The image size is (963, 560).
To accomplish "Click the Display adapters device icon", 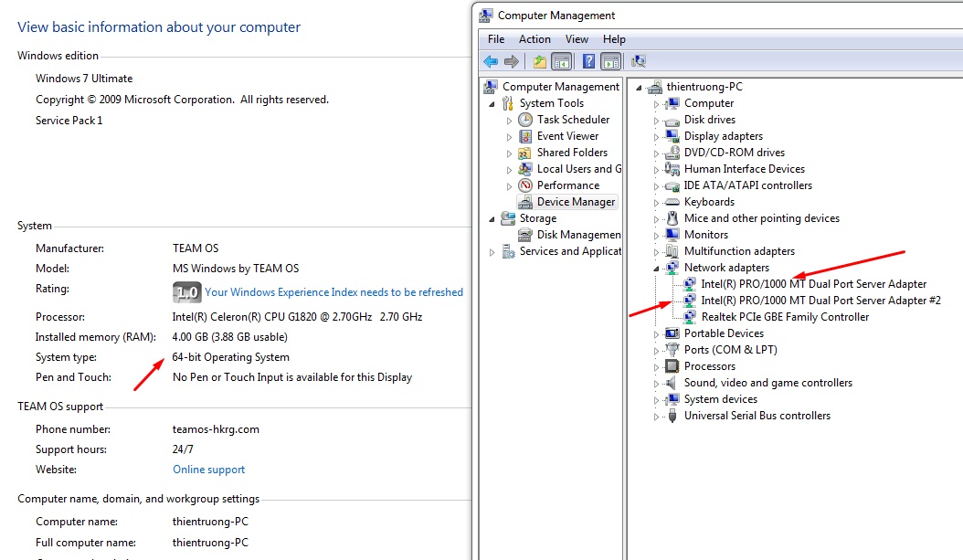I will pyautogui.click(x=672, y=136).
